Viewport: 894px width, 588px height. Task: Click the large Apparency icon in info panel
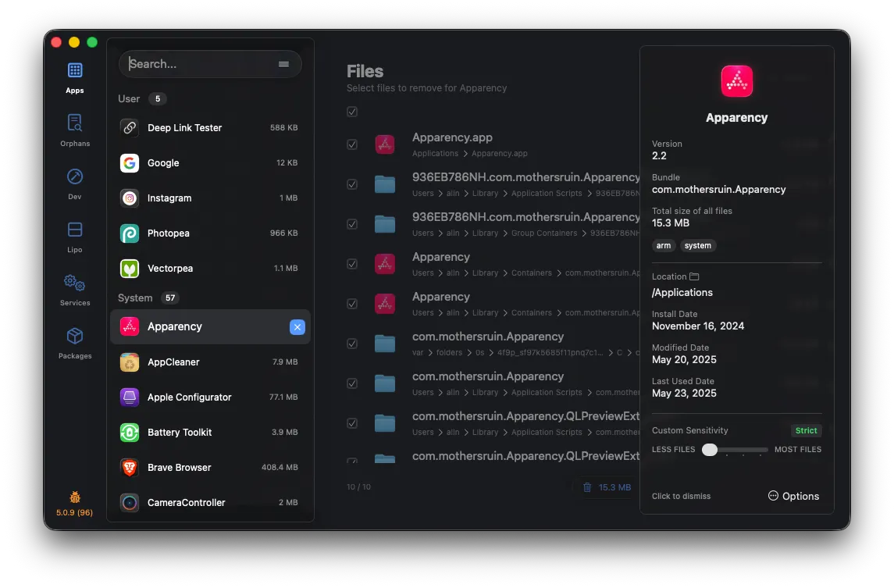point(736,81)
